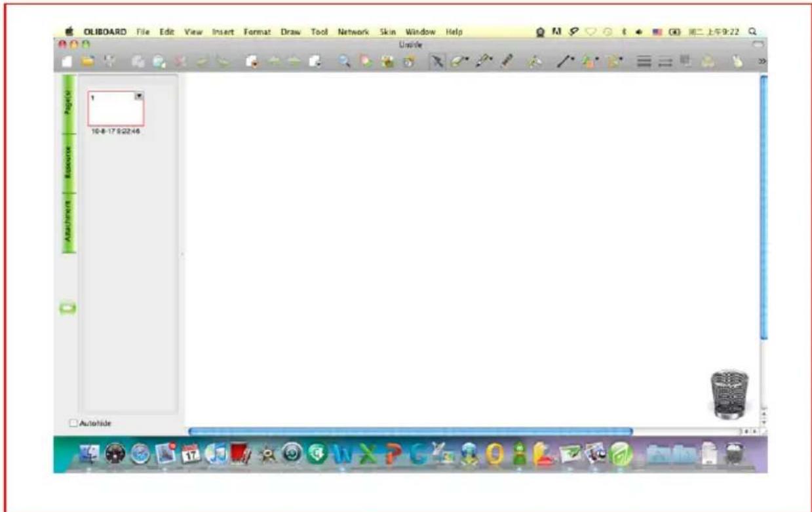Open Finder from the dock

click(x=89, y=454)
